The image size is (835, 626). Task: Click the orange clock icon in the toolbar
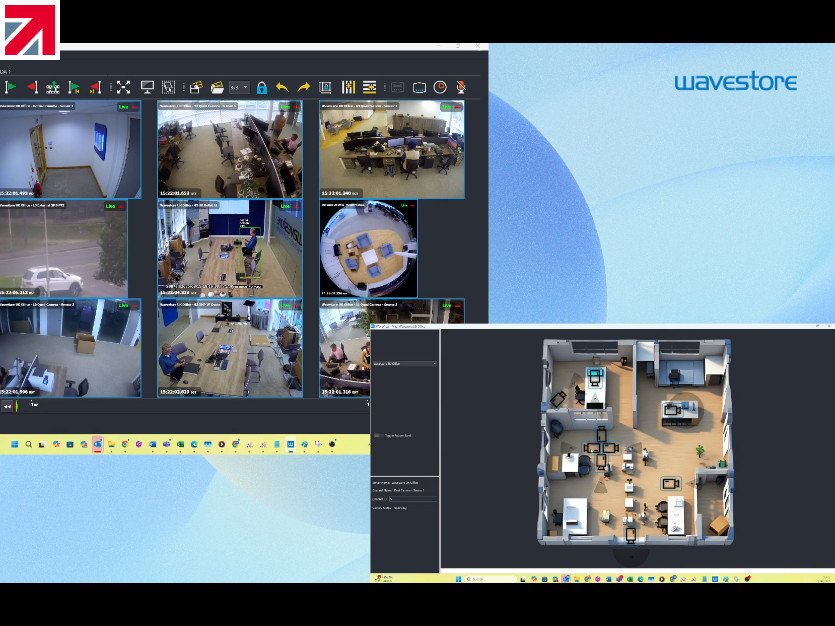point(440,88)
